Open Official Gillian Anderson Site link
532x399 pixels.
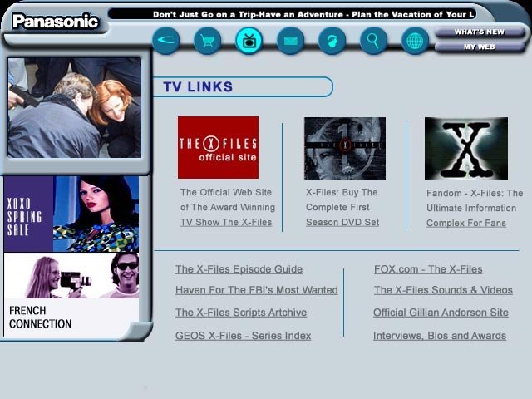coord(441,313)
